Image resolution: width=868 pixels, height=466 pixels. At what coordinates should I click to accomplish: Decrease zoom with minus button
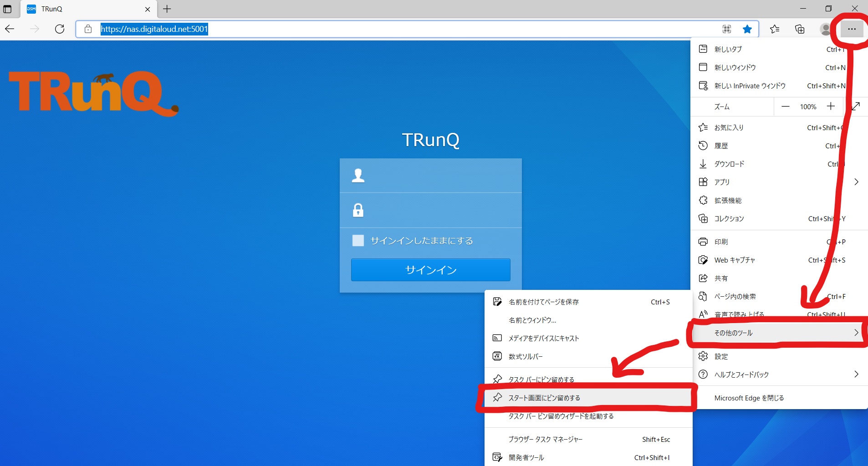tap(786, 106)
